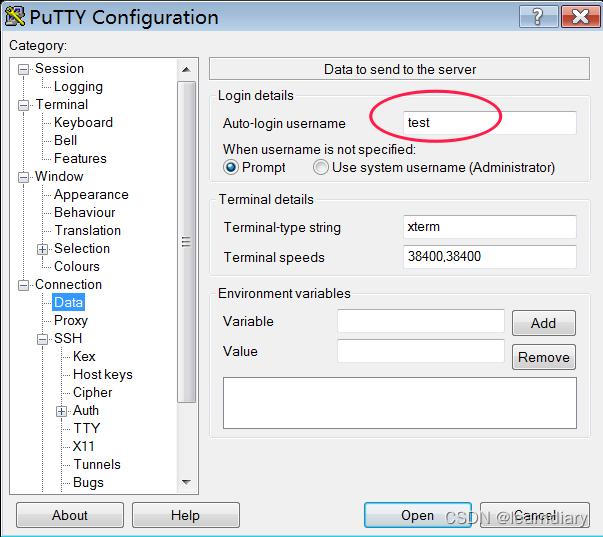603x537 pixels.
Task: Focus the environment Value field
Action: [421, 351]
